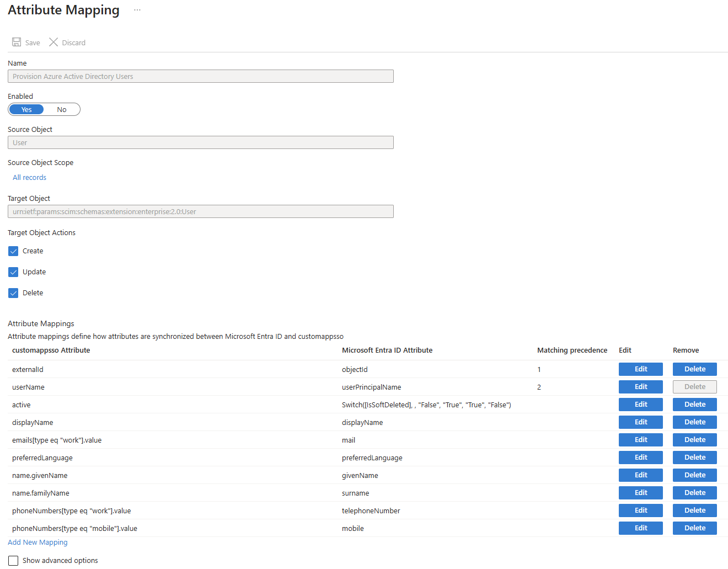This screenshot has height=569, width=728.
Task: Delete the emails work value mapping
Action: (695, 440)
